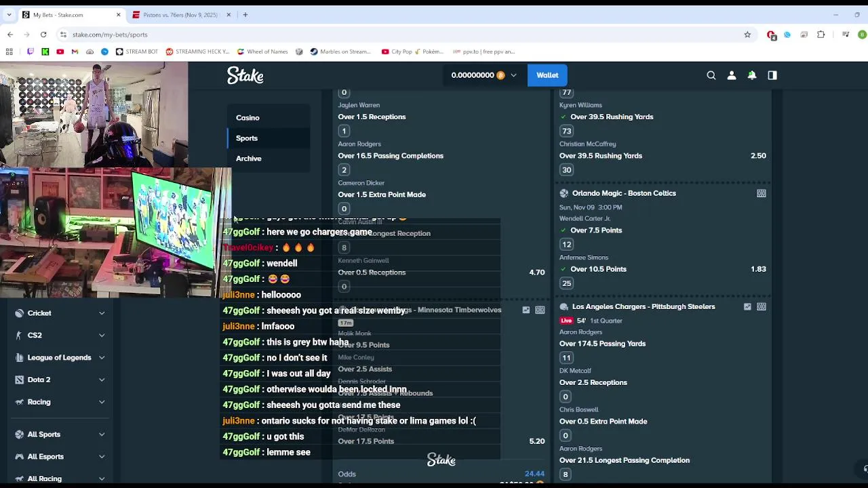Open the Kick bookmark icon

pos(45,52)
